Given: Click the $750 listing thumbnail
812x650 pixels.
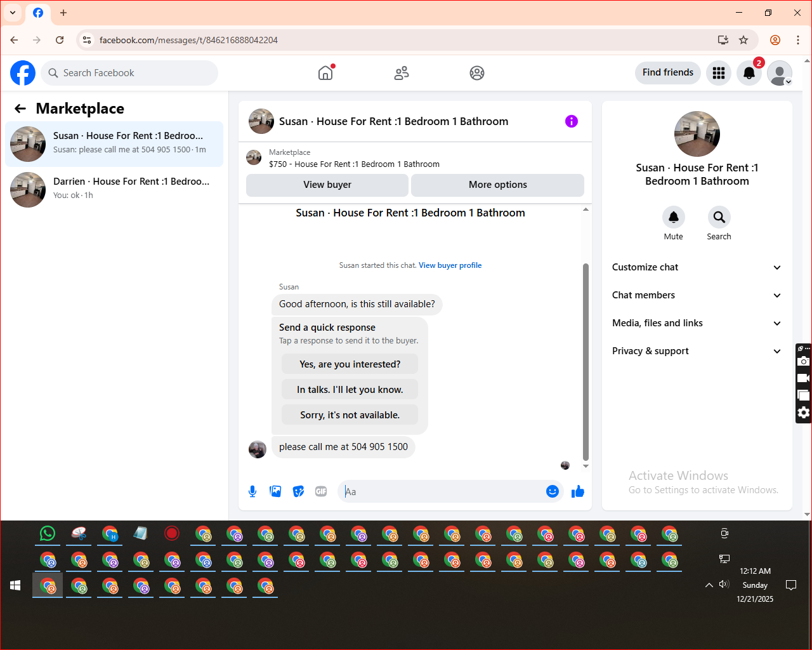Looking at the screenshot, I should [x=254, y=157].
